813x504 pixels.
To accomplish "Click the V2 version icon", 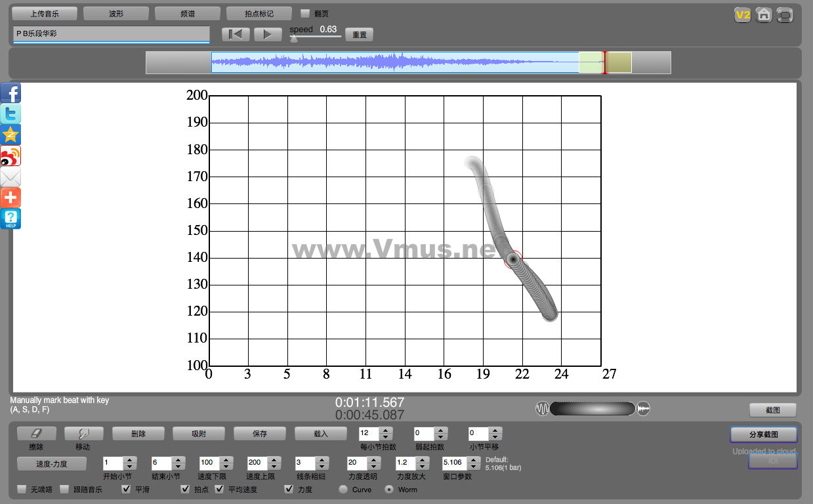I will coord(742,15).
